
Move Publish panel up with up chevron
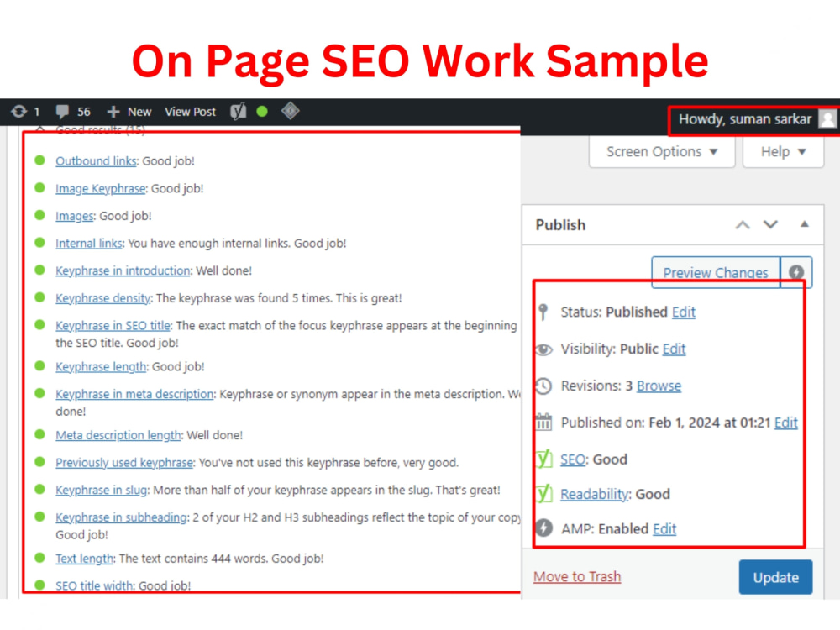click(743, 225)
